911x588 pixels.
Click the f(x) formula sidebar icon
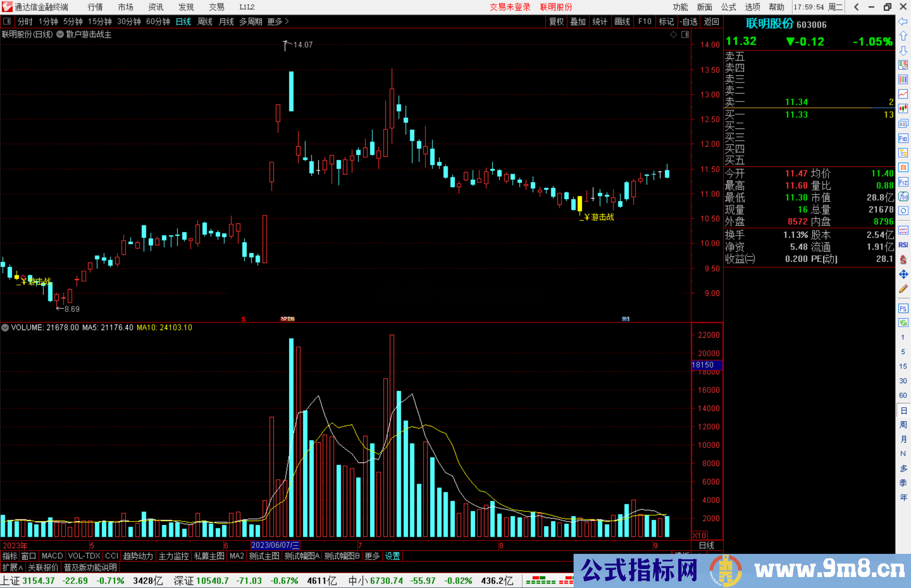click(903, 196)
